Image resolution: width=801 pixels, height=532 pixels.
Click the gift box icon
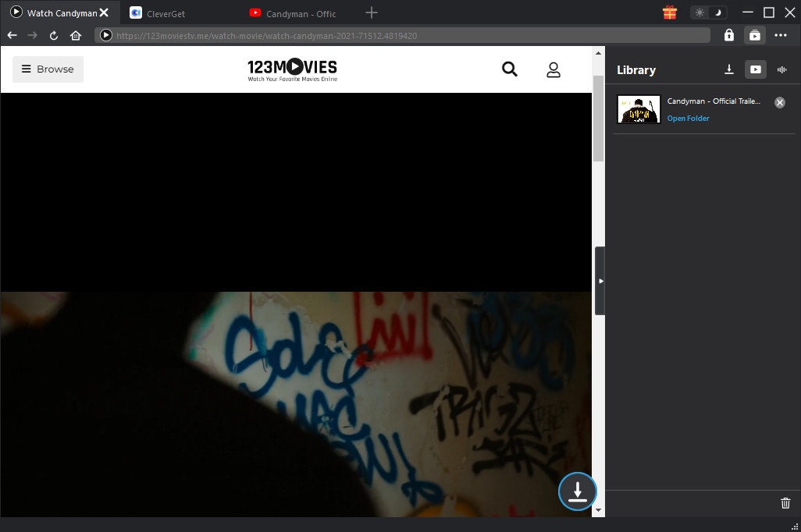[x=669, y=12]
